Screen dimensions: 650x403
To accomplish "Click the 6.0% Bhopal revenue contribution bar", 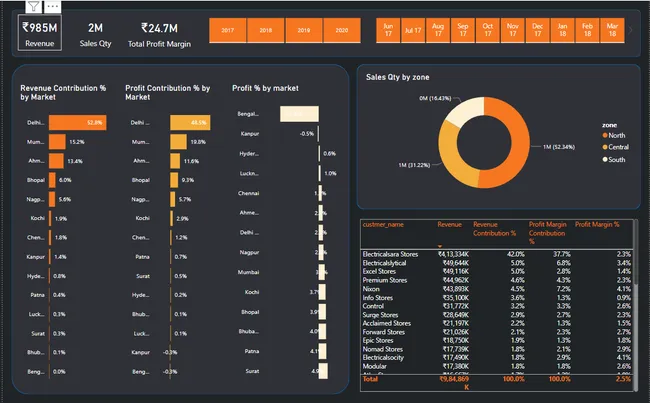I will 52,180.
